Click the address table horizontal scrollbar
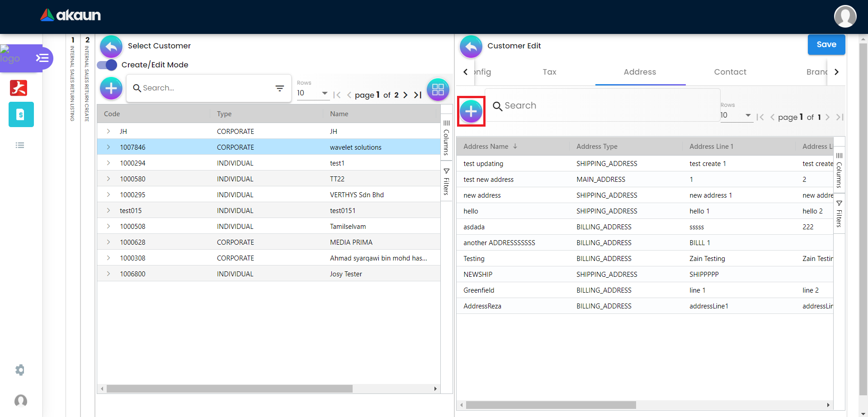This screenshot has height=417, width=868. pos(551,405)
